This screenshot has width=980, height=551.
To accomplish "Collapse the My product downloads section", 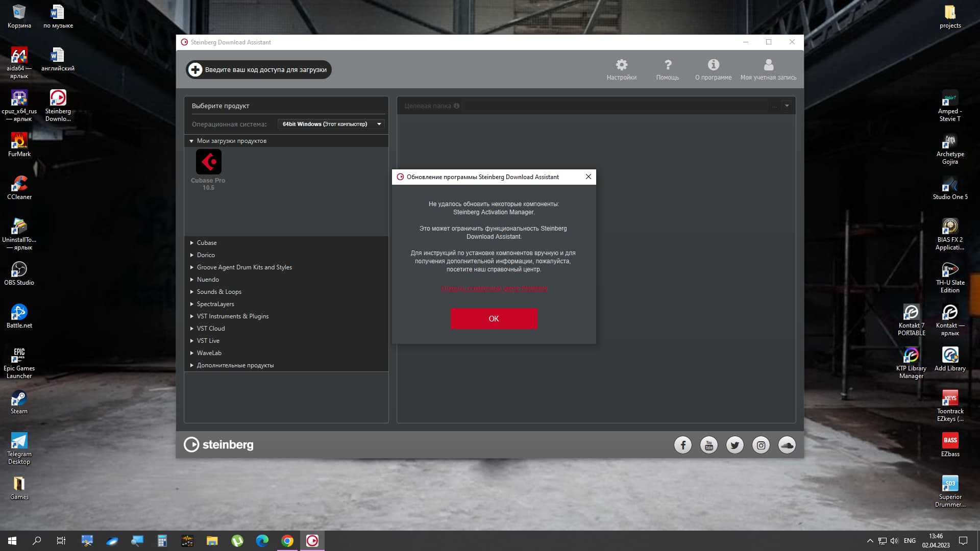I will pos(191,141).
